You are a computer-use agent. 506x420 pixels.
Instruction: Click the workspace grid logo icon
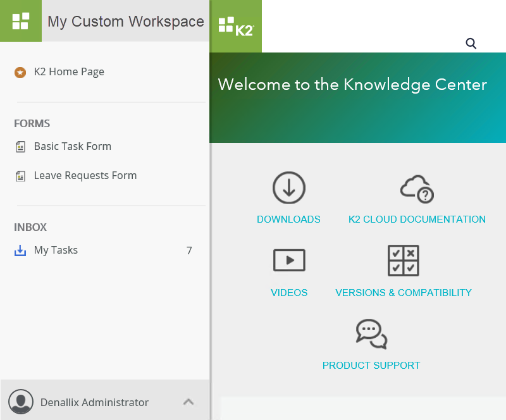pyautogui.click(x=21, y=21)
